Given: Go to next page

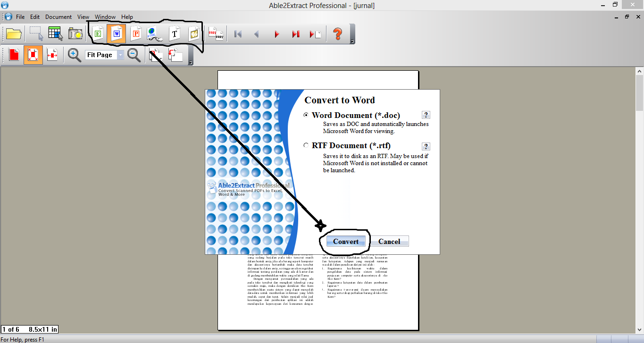Looking at the screenshot, I should [276, 34].
